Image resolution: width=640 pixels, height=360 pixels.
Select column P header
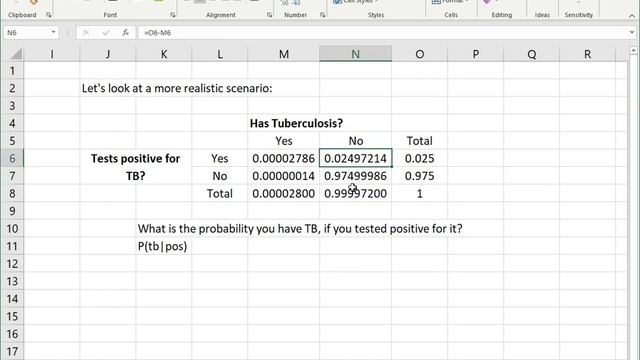[x=476, y=54]
